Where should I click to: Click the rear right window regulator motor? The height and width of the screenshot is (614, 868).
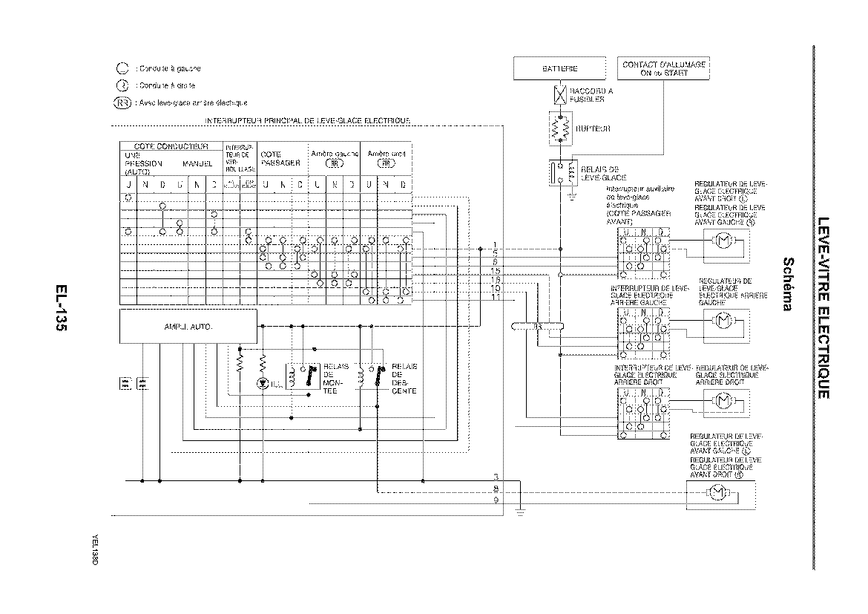[722, 401]
